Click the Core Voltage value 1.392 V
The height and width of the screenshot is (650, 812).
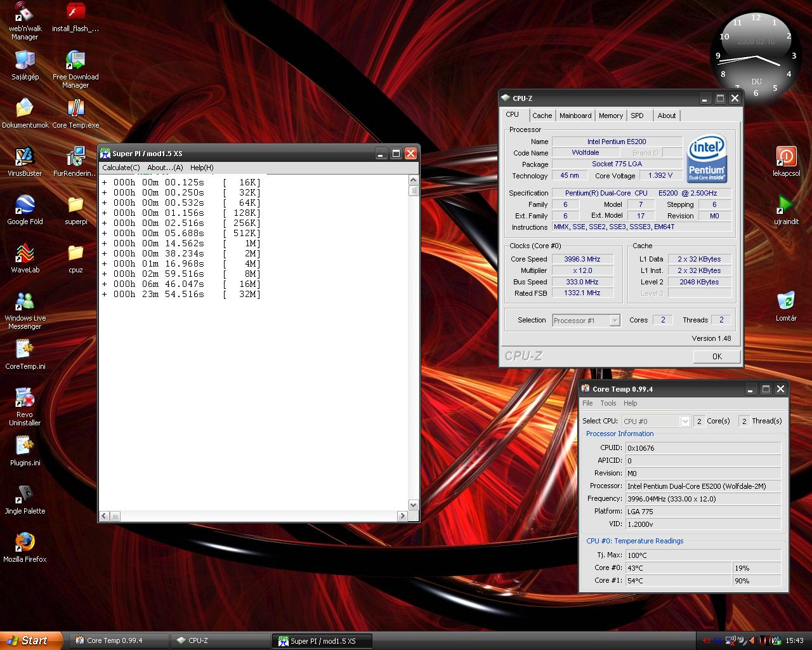tap(660, 175)
